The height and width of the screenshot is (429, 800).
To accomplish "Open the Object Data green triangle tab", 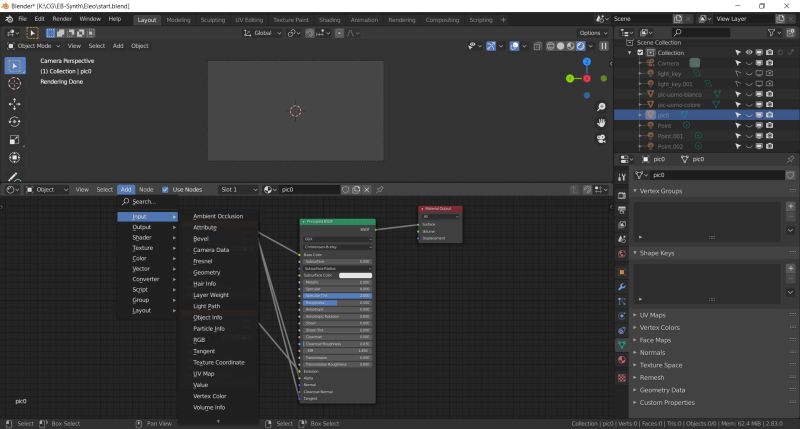I will 622,345.
